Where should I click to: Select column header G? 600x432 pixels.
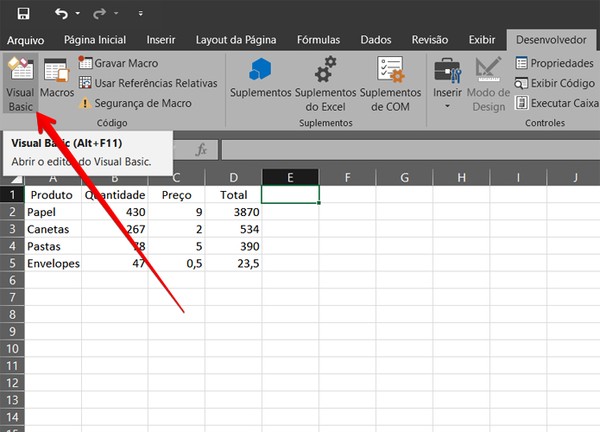[x=404, y=177]
